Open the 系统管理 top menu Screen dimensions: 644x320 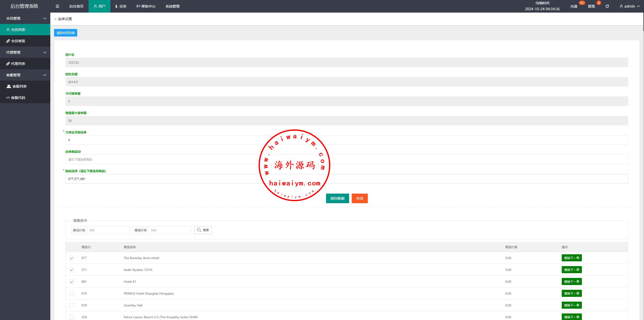172,6
